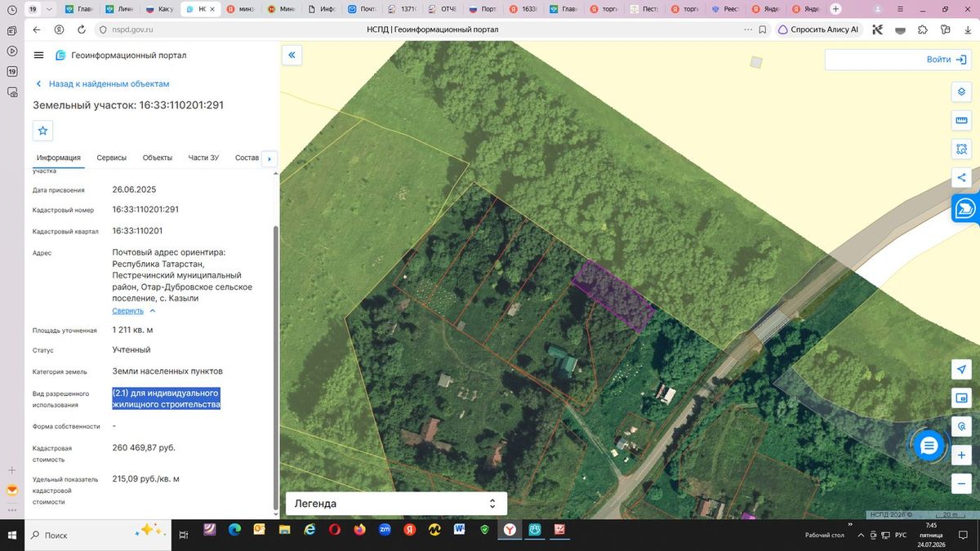The image size is (980, 551).
Task: Open the map picture export tool
Action: tap(961, 398)
